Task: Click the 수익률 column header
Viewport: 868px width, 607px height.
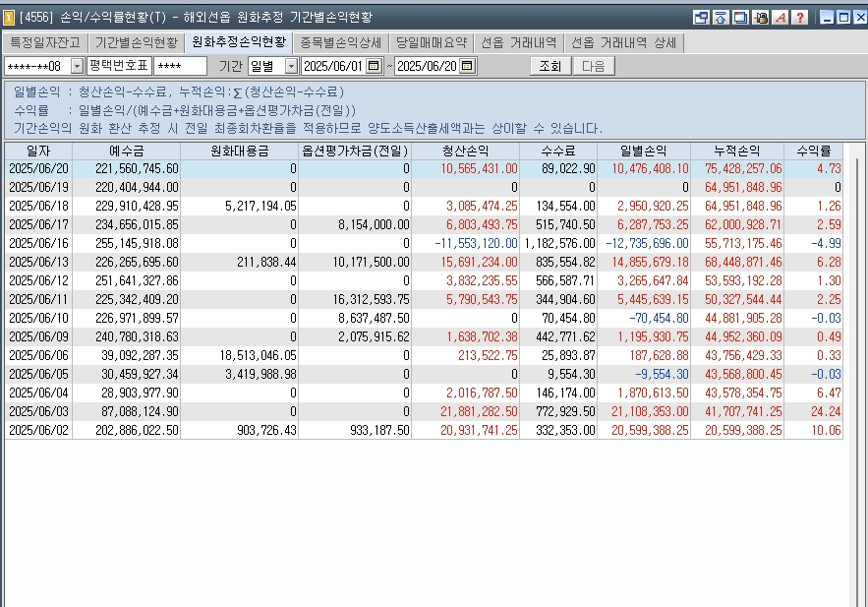Action: point(814,152)
